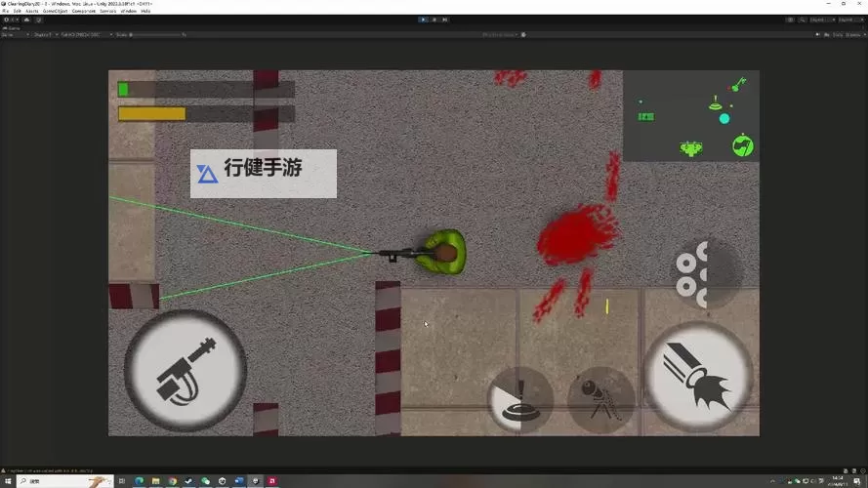
Task: Click the frame debugger icon
Action: pos(523,35)
